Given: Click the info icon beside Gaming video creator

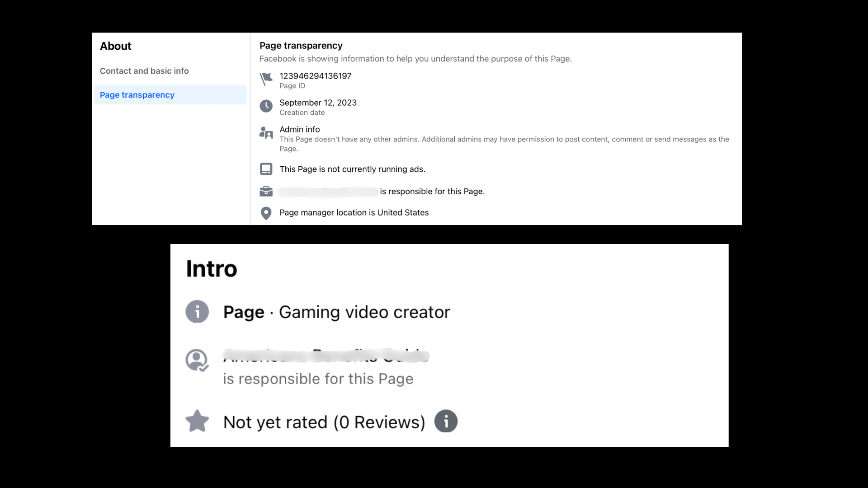Looking at the screenshot, I should [197, 311].
